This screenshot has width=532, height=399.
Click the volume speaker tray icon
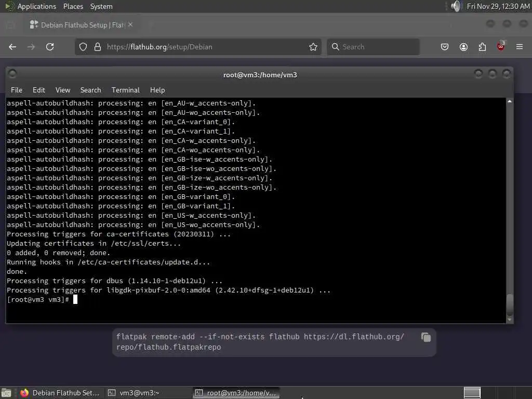click(456, 6)
